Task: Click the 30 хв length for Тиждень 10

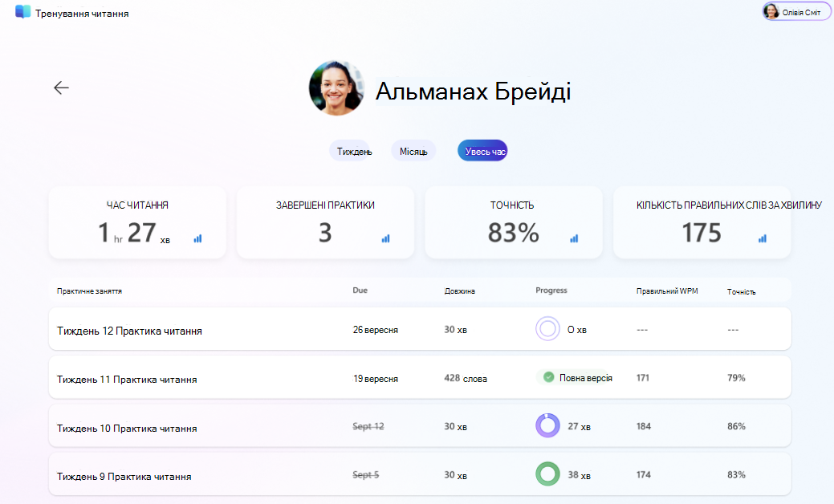Action: (x=455, y=426)
